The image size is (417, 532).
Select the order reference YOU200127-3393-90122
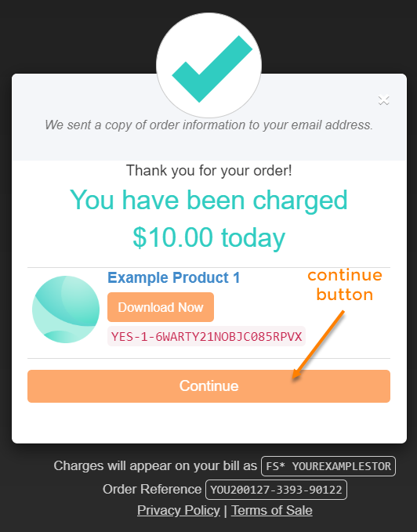coord(276,490)
